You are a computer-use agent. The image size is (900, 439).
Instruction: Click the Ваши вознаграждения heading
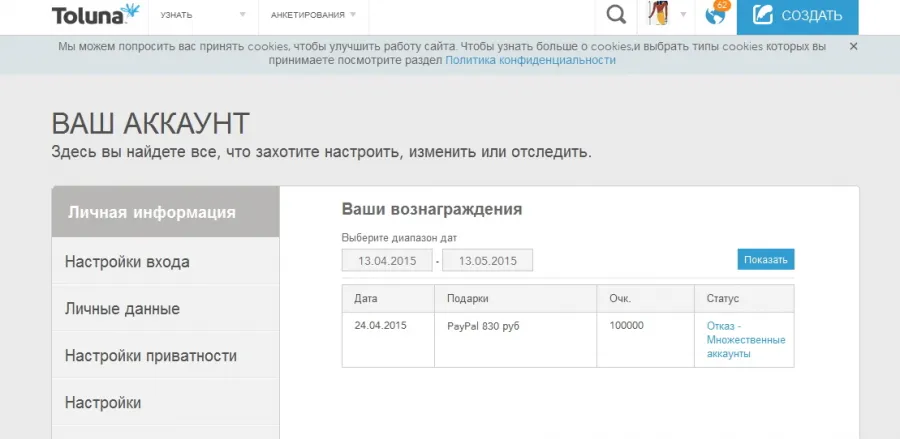tap(432, 209)
